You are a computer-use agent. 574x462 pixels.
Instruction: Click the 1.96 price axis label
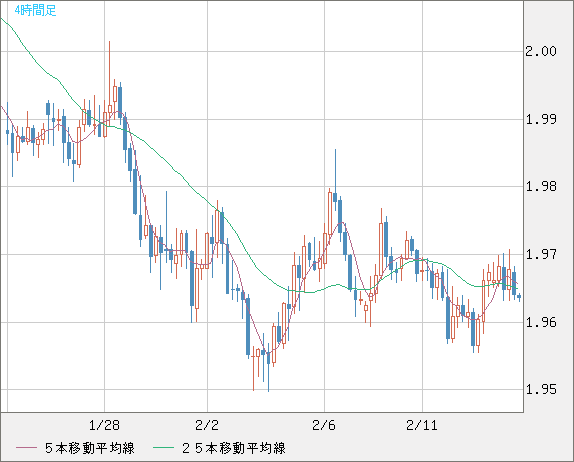[541, 322]
